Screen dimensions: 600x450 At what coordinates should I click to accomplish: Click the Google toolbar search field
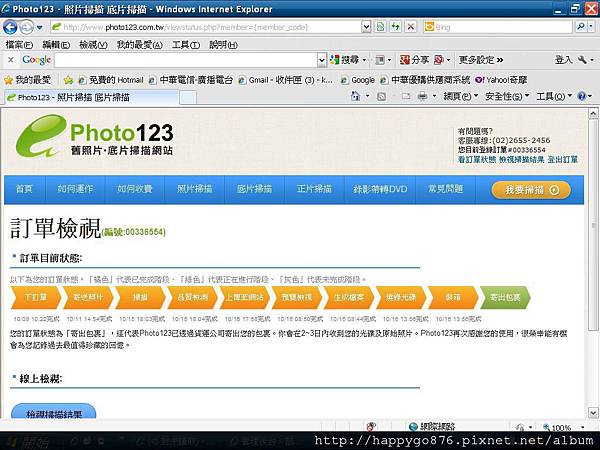(186, 60)
